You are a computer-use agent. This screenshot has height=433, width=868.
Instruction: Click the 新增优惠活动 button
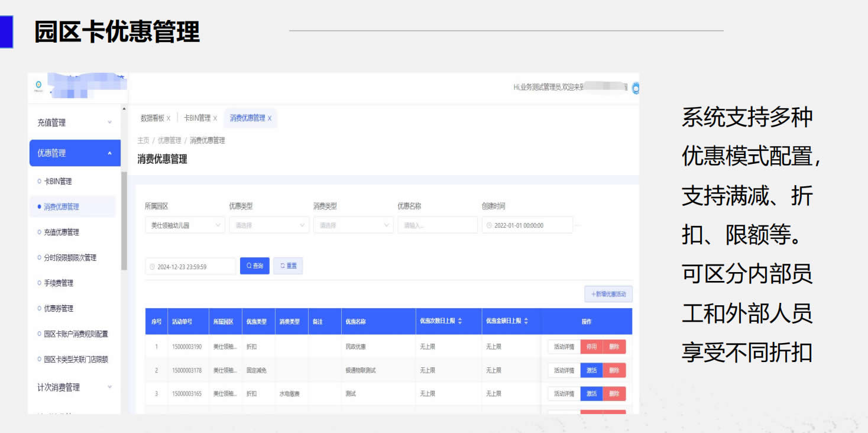click(x=608, y=294)
